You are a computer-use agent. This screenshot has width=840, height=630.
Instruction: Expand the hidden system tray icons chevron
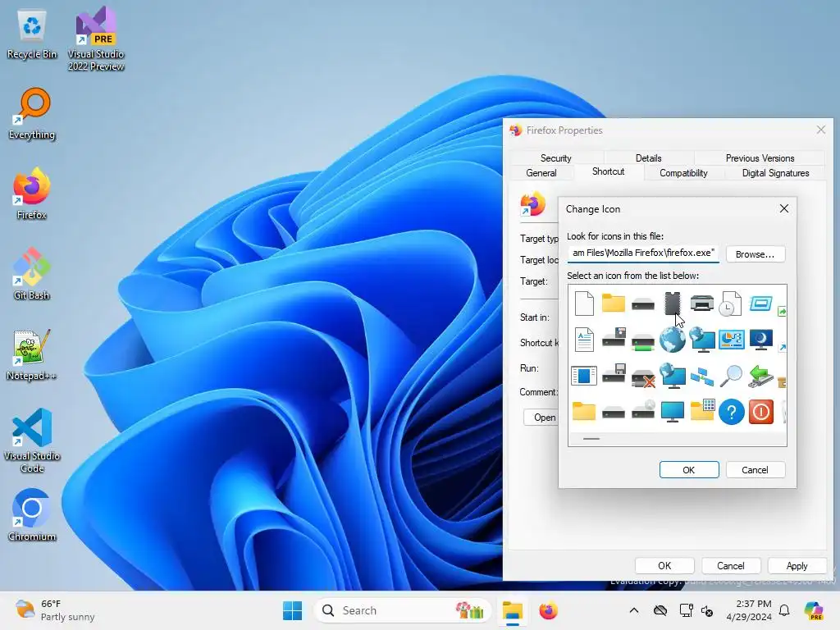(634, 610)
